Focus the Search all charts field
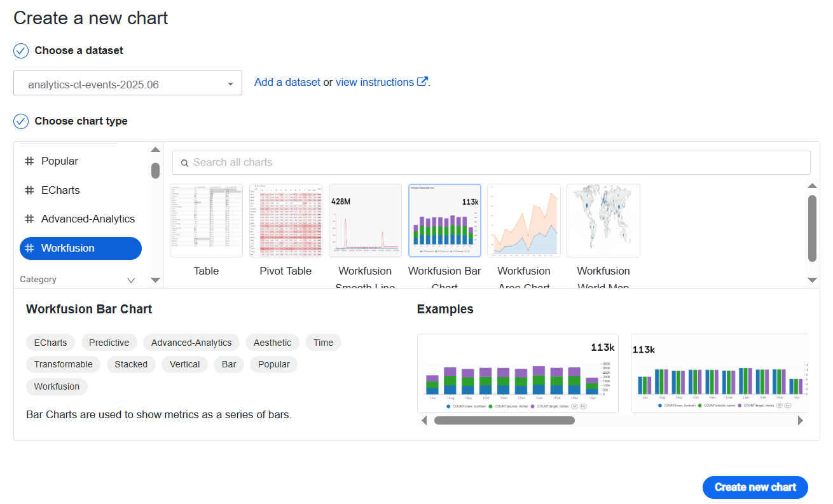Screen dimensions: 833x504 [x=492, y=163]
